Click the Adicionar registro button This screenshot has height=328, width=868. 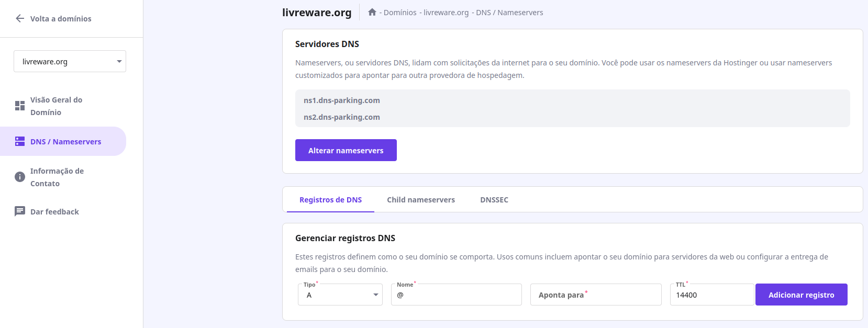pos(801,295)
